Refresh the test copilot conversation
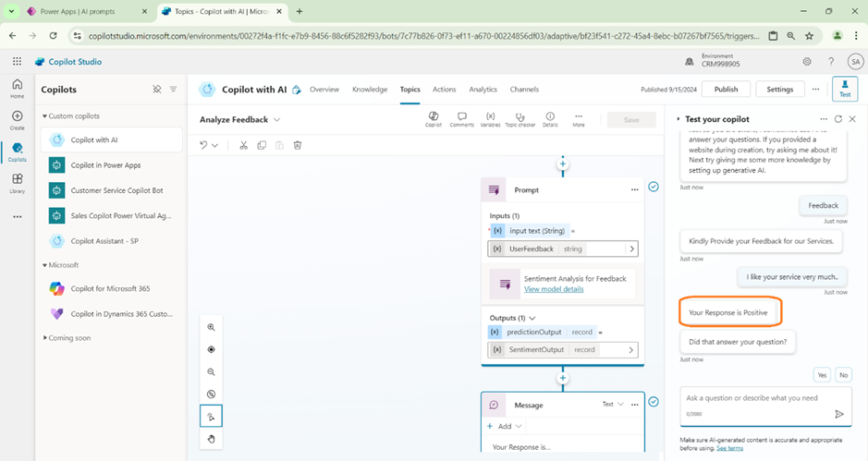The image size is (868, 461). coord(838,119)
